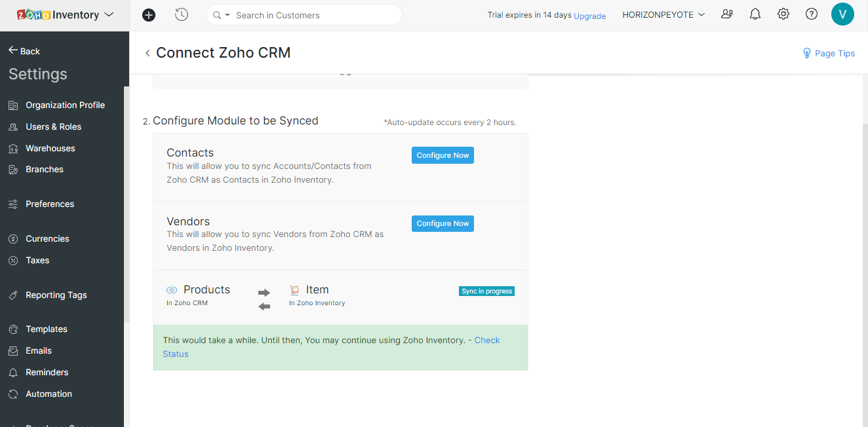Open Organization Profile settings
Image resolution: width=868 pixels, height=427 pixels.
coord(65,105)
